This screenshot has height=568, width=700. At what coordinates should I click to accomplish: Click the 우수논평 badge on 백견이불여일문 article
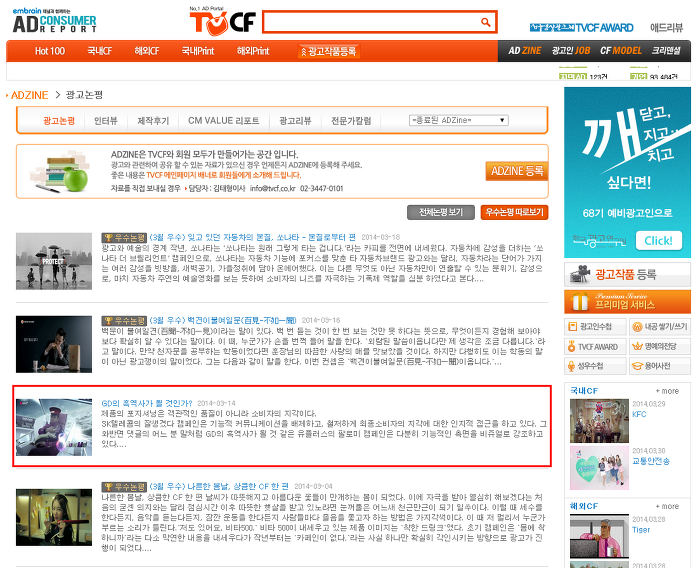pyautogui.click(x=124, y=321)
